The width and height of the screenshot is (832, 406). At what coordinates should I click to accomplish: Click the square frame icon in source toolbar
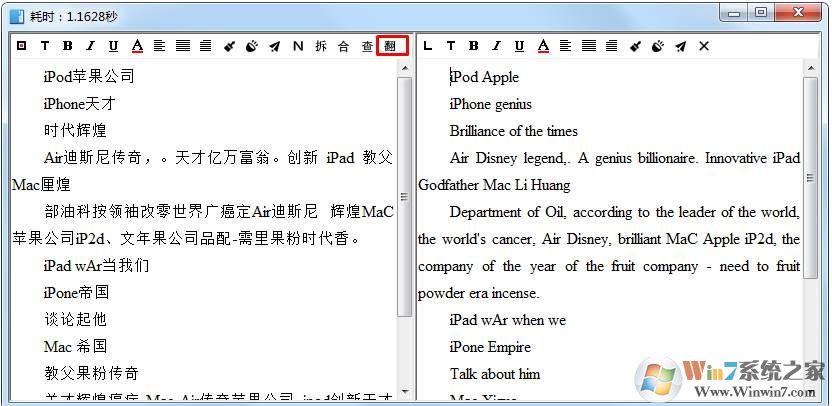pyautogui.click(x=21, y=46)
